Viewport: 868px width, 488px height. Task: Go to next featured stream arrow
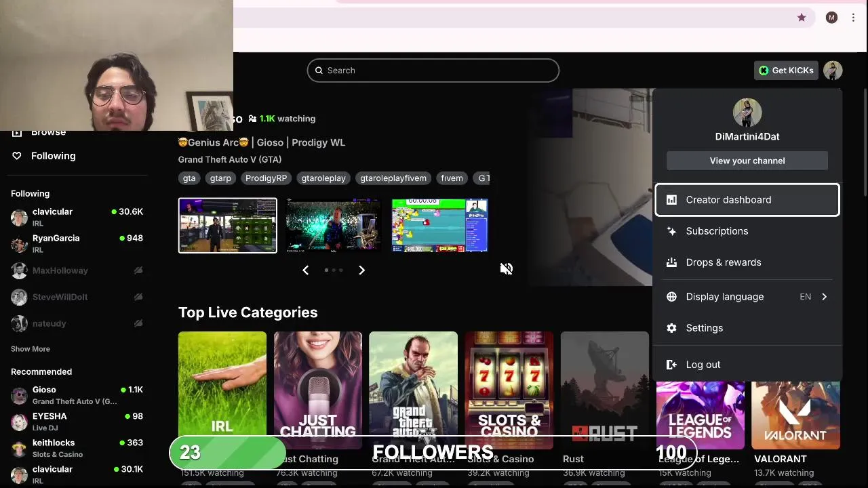(x=361, y=270)
